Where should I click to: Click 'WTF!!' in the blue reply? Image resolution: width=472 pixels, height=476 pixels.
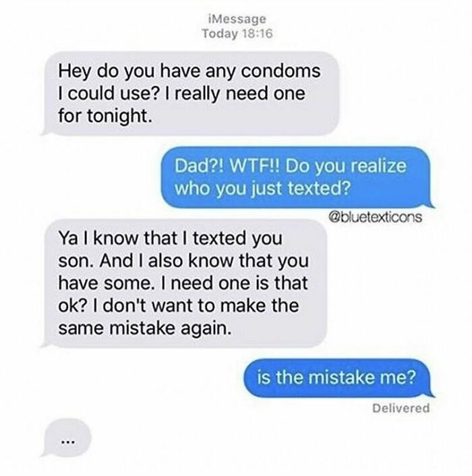tap(255, 166)
